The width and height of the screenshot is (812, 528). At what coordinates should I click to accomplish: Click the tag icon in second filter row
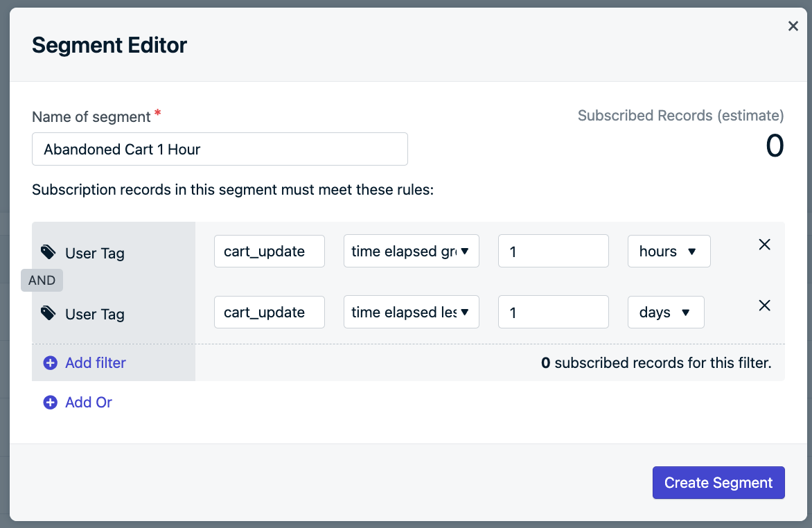tap(48, 313)
